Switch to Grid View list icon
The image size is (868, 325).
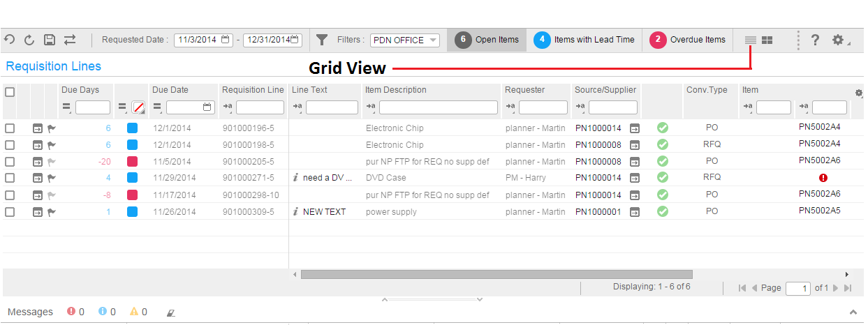(751, 40)
